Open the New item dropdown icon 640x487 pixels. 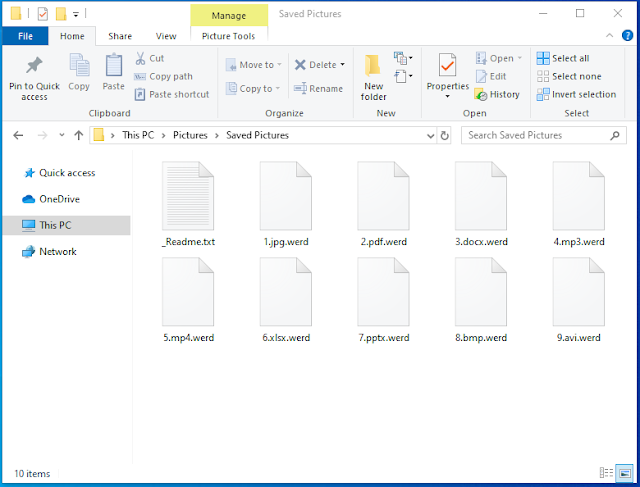click(x=403, y=58)
